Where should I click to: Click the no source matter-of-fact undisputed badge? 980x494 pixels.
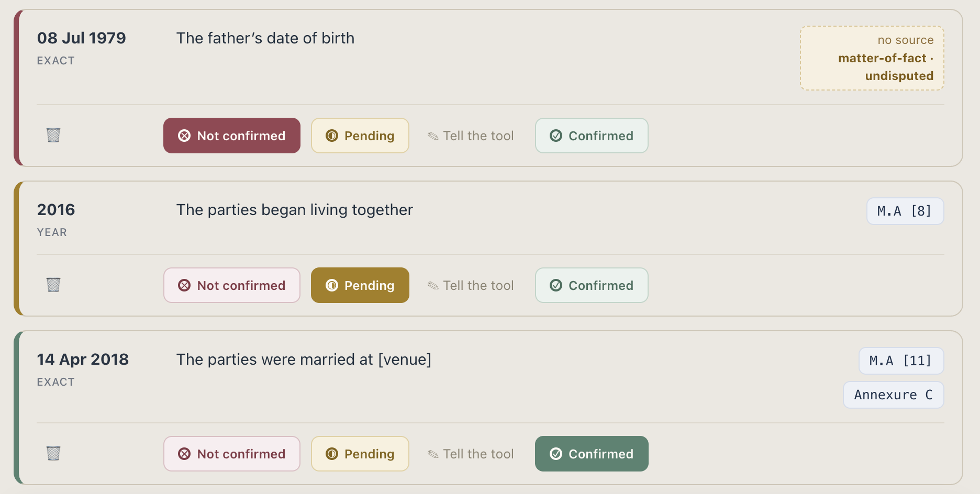(x=872, y=58)
